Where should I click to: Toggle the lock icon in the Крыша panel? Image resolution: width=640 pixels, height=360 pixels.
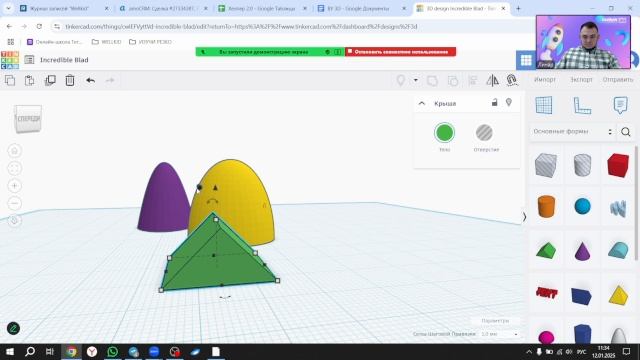[x=494, y=102]
